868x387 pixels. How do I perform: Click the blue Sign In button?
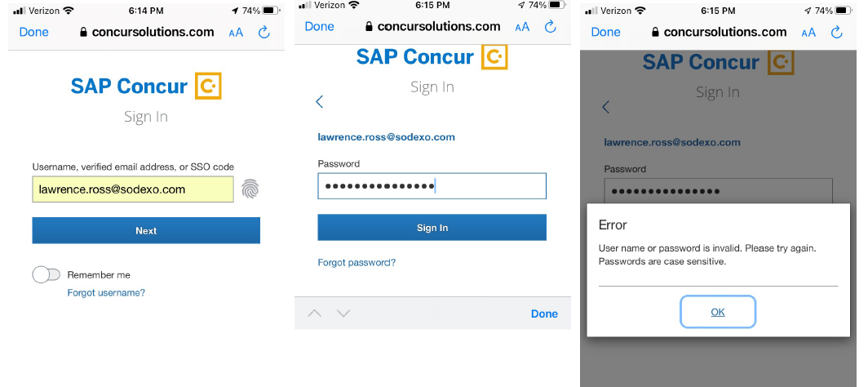(432, 228)
